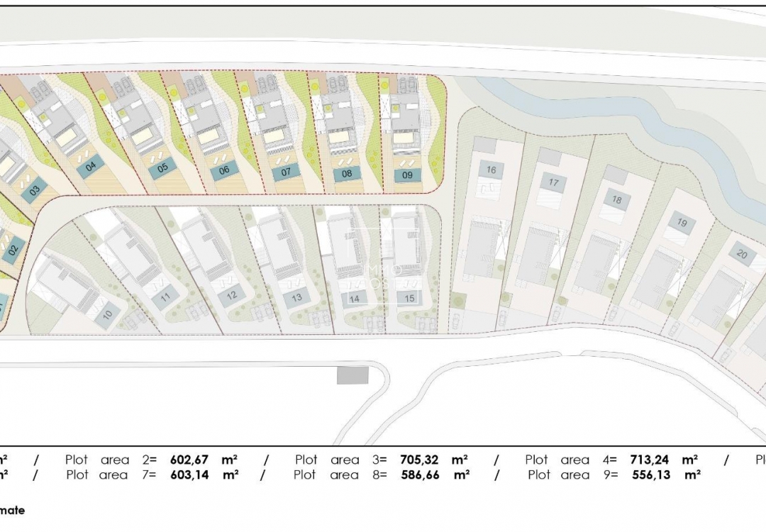Screen dimensions: 766x532
Task: Select the plot 02 label
Action: pyautogui.click(x=13, y=249)
